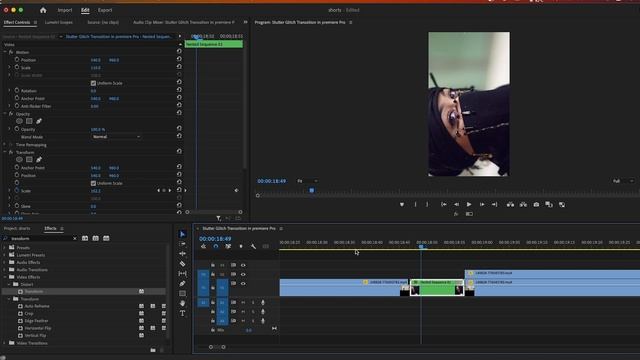This screenshot has height=360, width=640.
Task: Select pen mask under Transform effect
Action: pos(39,160)
